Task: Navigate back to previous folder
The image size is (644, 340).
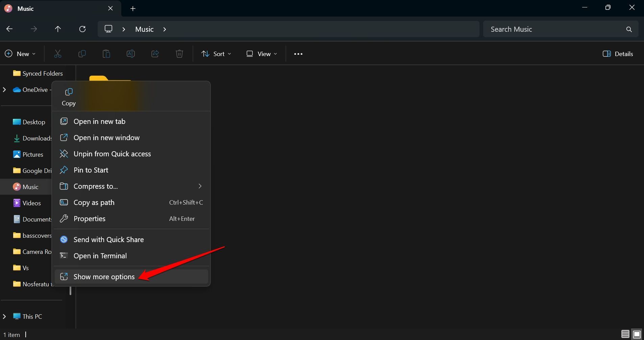Action: [x=9, y=29]
